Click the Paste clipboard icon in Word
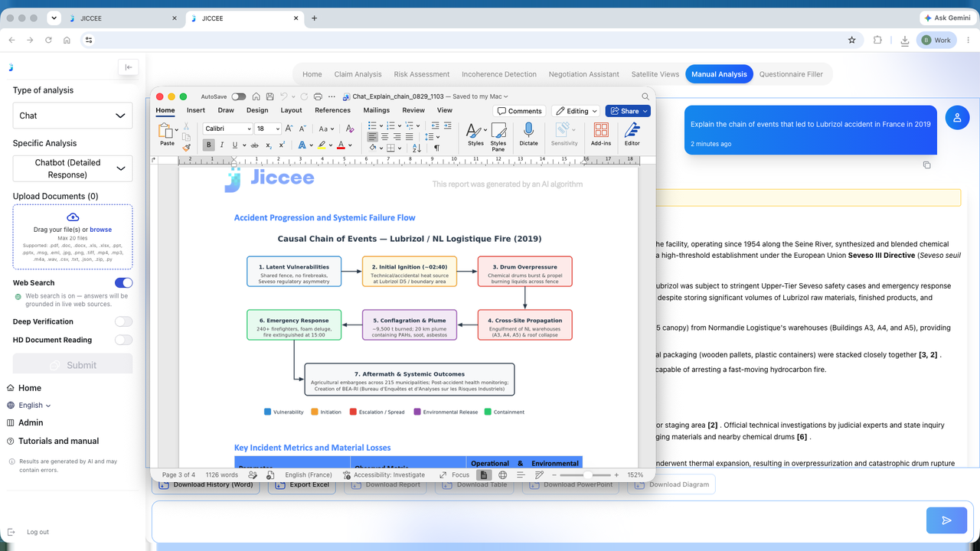This screenshot has width=980, height=551. tap(166, 130)
